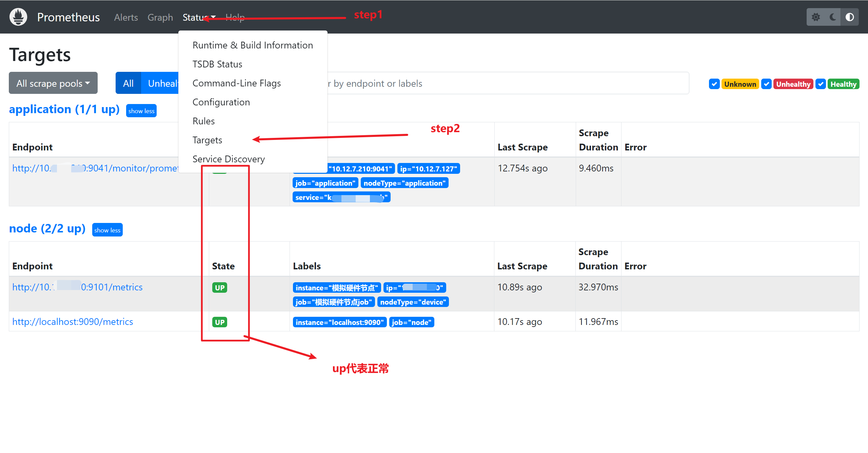The image size is (868, 453).
Task: Toggle the Unhealthy state checkbox
Action: point(766,84)
